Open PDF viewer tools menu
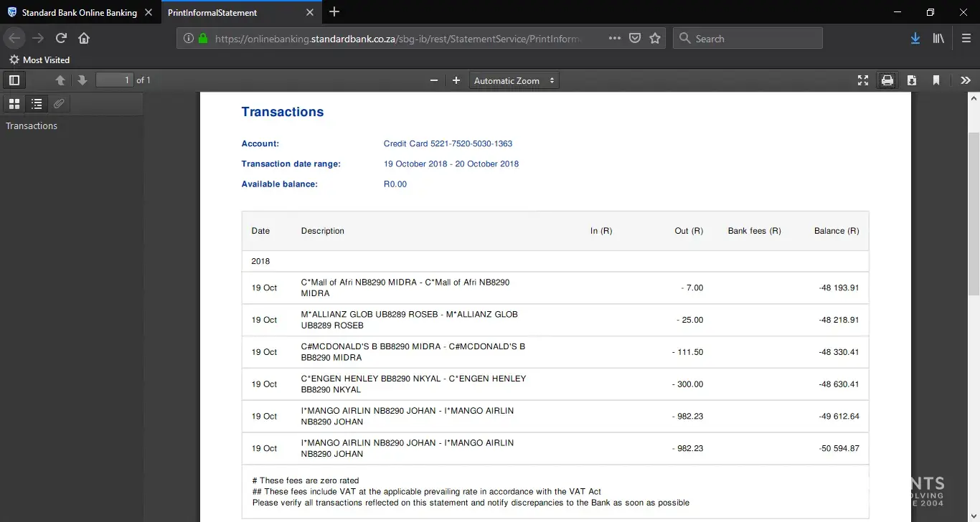The image size is (980, 522). coord(965,80)
